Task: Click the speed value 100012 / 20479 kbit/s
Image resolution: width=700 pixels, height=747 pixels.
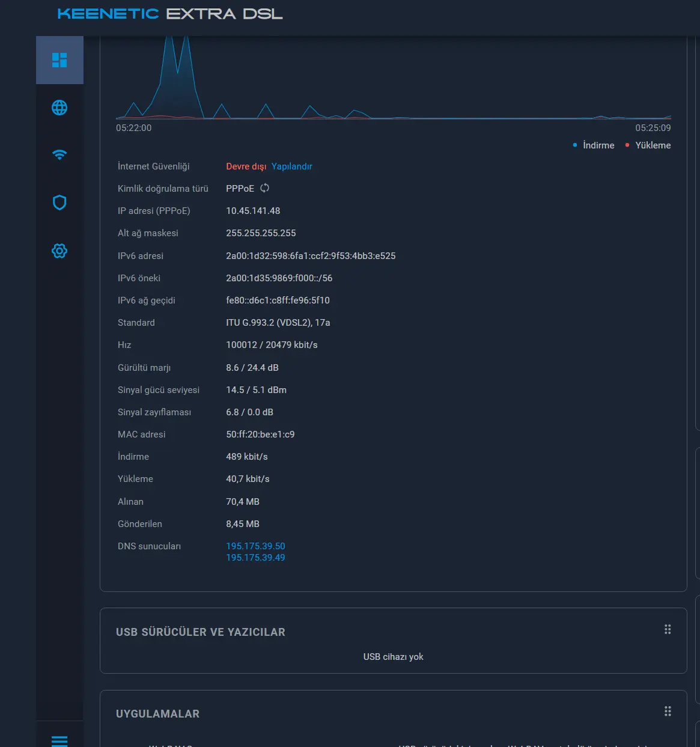Action: click(x=272, y=345)
